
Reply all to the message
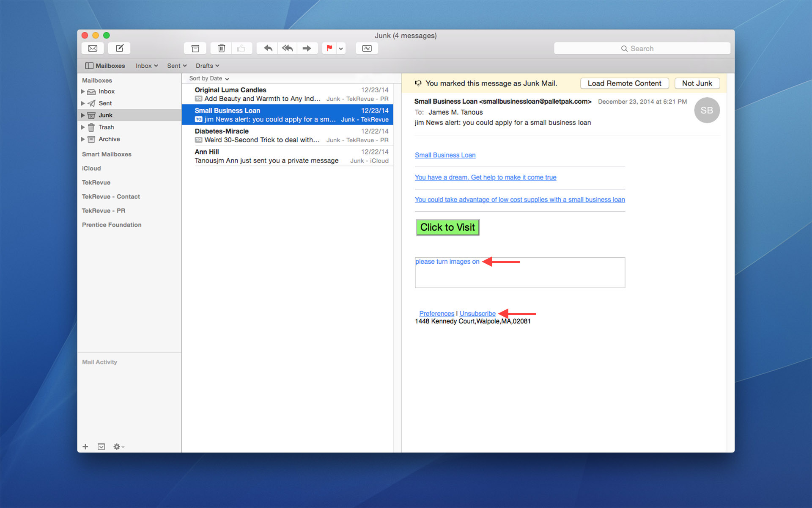[x=288, y=48]
